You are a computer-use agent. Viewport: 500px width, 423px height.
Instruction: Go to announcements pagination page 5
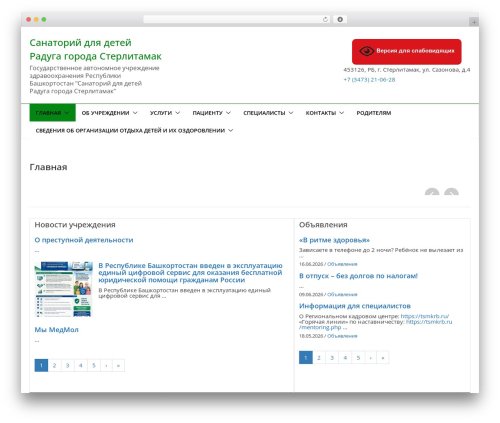click(358, 357)
